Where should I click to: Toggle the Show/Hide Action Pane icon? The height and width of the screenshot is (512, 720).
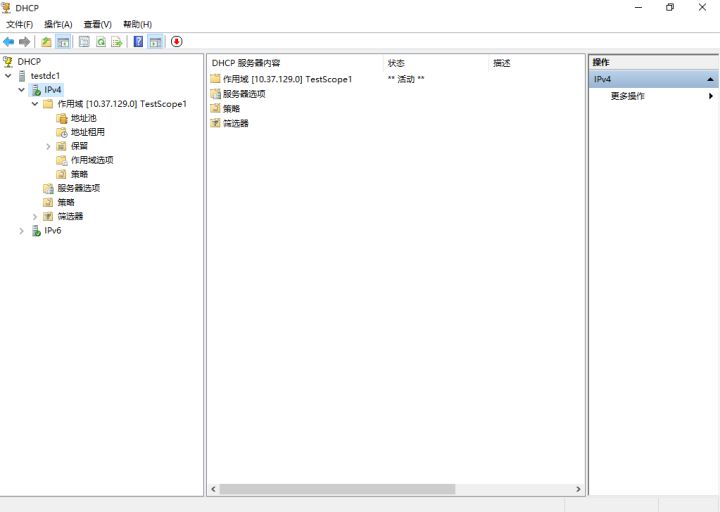[156, 42]
